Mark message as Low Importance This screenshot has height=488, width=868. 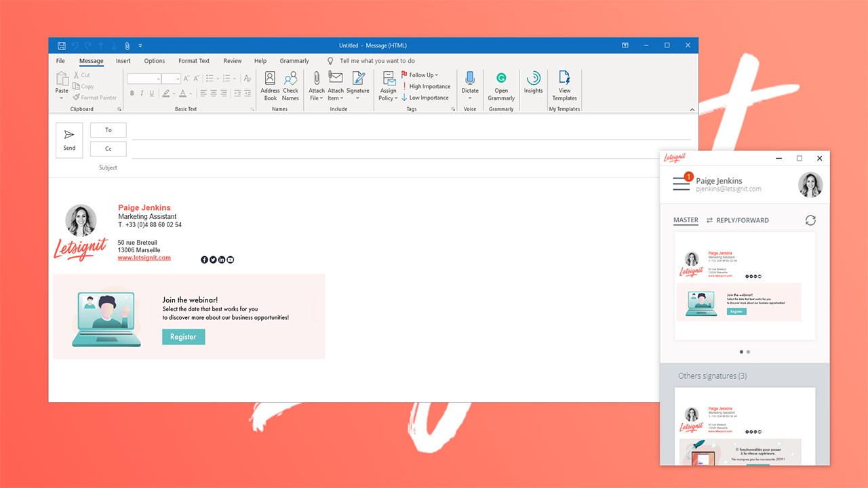click(x=425, y=98)
